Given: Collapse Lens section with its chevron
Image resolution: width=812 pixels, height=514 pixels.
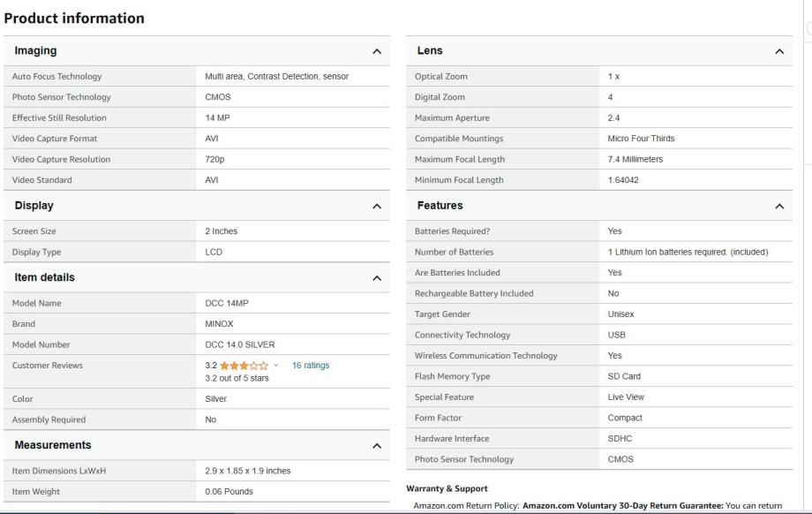Looking at the screenshot, I should (x=778, y=52).
